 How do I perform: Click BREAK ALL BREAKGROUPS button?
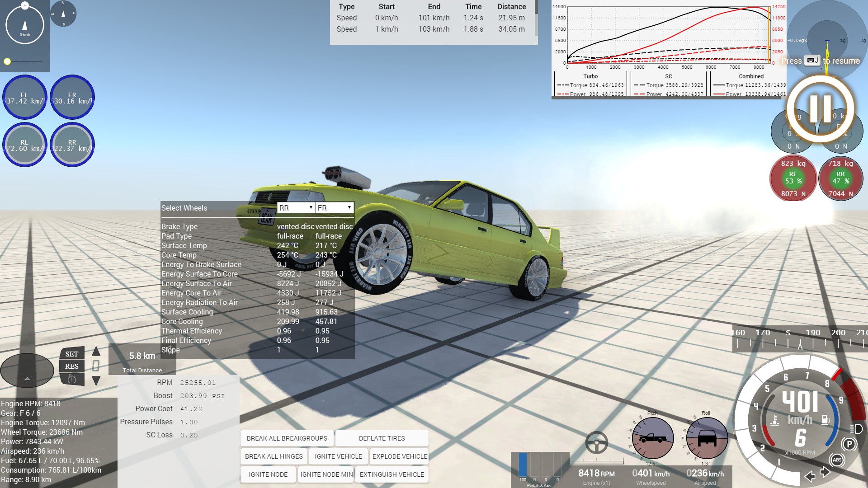pos(287,438)
